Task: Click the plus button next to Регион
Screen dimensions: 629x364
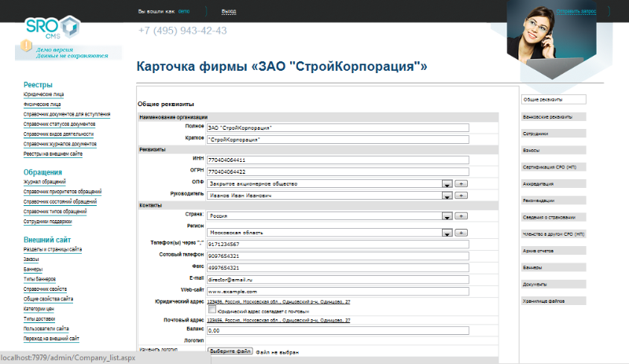Action: (x=462, y=233)
